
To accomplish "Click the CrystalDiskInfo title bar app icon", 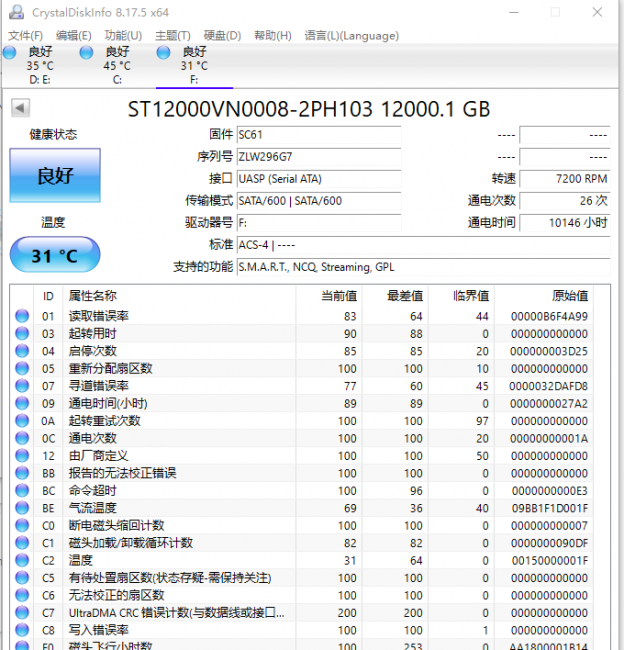I will click(16, 12).
